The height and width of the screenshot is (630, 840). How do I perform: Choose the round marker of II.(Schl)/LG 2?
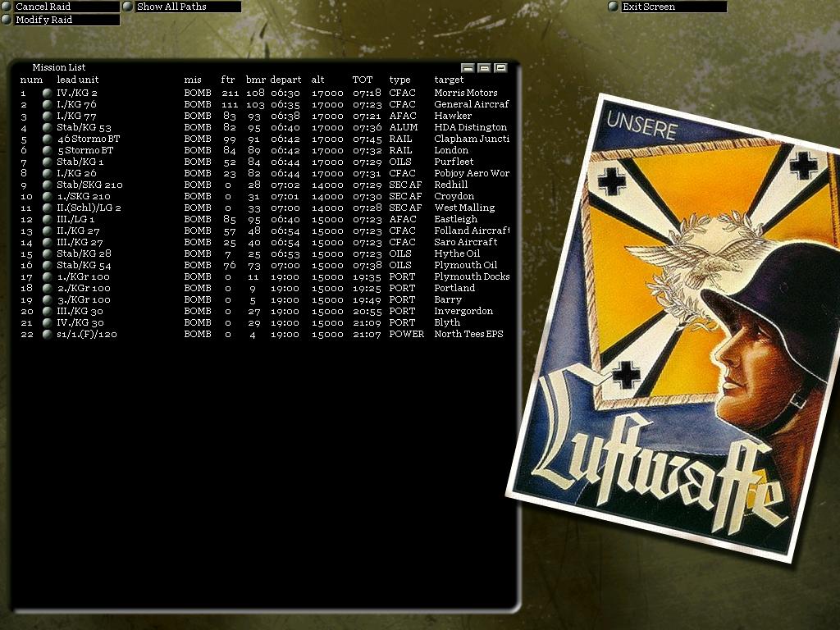point(47,208)
